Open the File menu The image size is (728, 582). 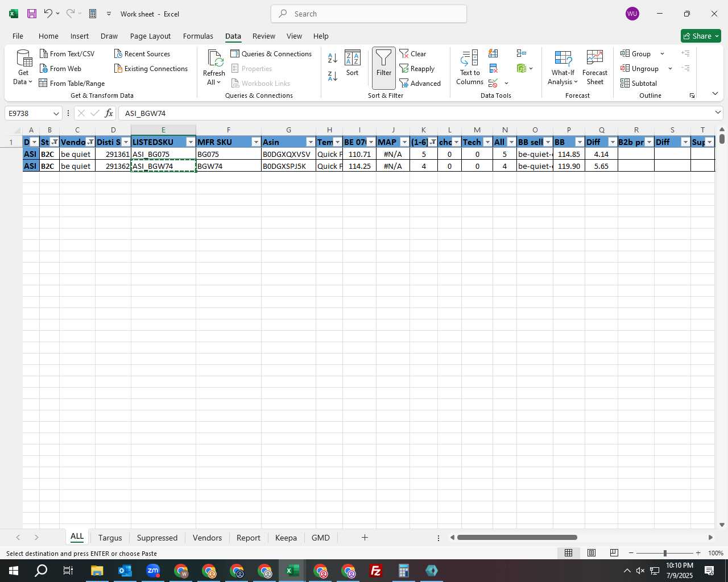(x=18, y=36)
